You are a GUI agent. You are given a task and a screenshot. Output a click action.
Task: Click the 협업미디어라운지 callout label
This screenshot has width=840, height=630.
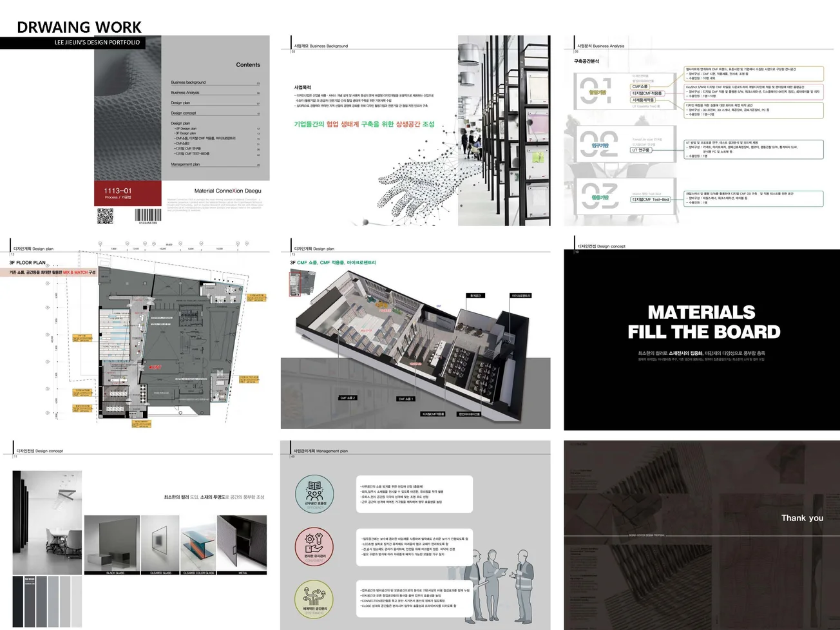(x=469, y=414)
